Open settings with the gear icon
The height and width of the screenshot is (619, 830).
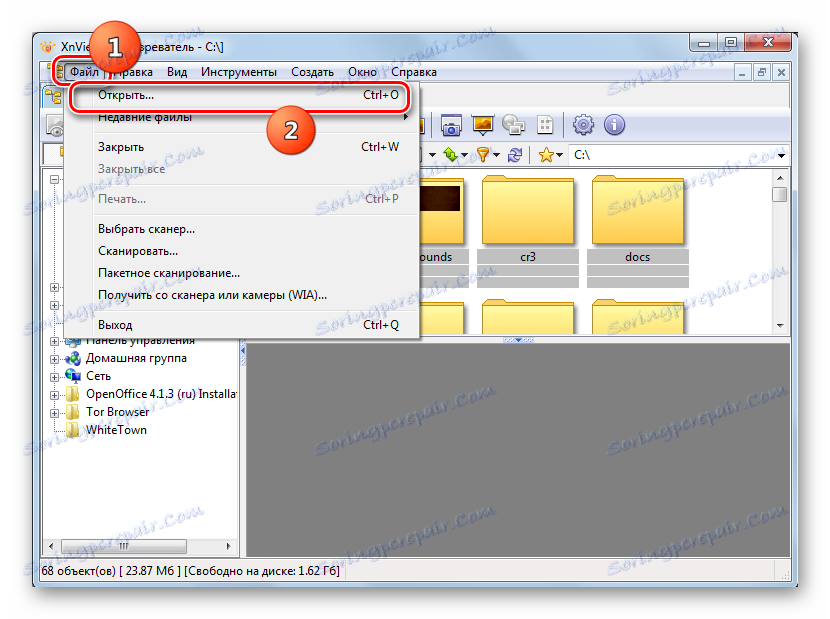coord(583,125)
